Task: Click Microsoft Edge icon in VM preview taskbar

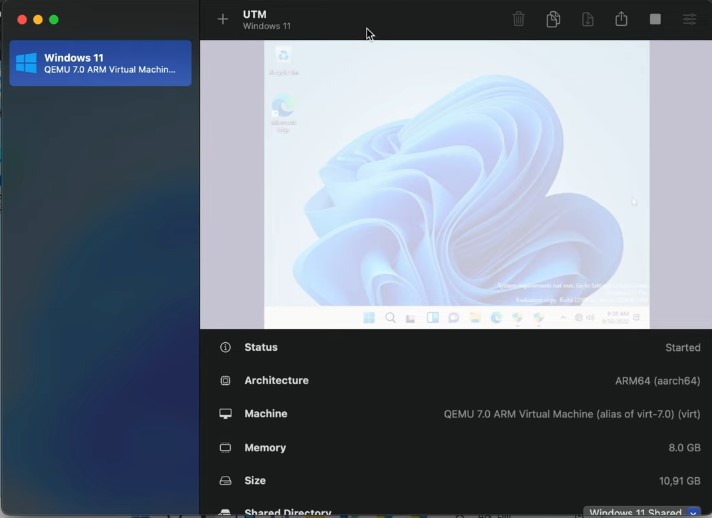Action: point(496,318)
